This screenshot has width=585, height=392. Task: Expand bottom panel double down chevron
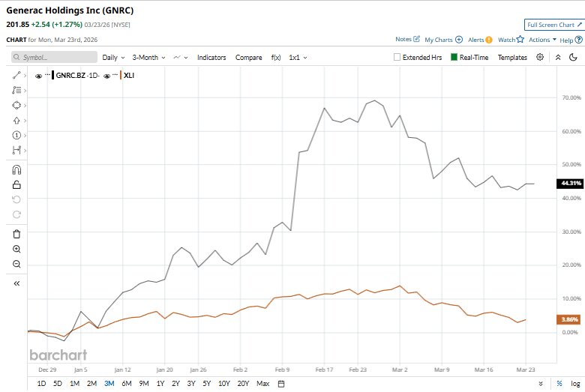click(x=541, y=384)
